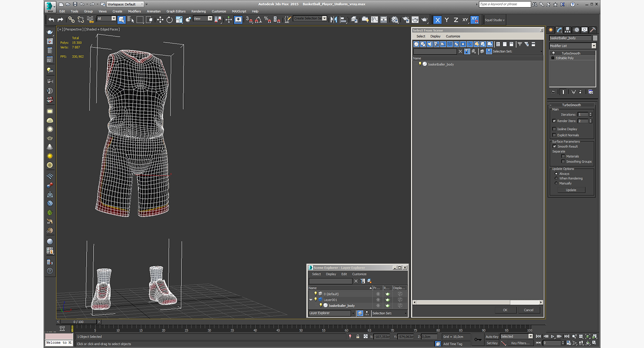Image resolution: width=644 pixels, height=348 pixels.
Task: Open the Key Filters button
Action: point(520,343)
